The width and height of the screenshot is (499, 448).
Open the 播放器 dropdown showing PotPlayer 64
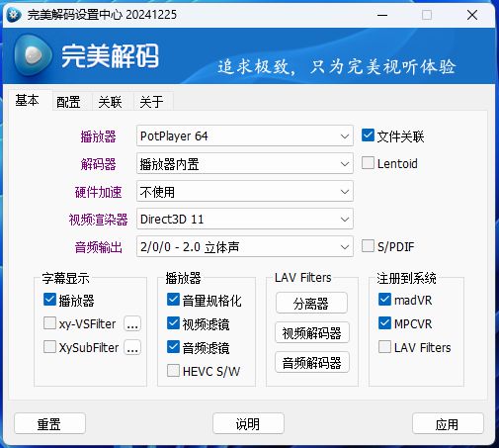pos(245,135)
